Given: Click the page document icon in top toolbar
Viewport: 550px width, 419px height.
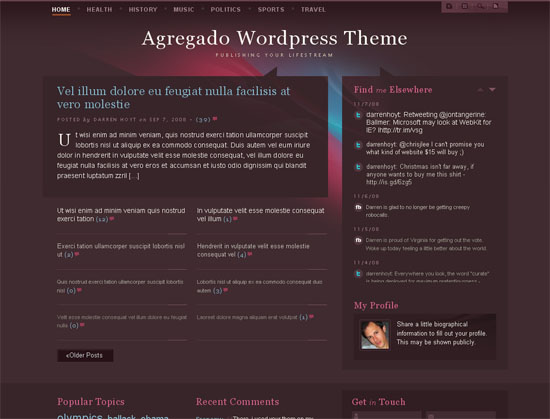Looking at the screenshot, I should pos(496,6).
